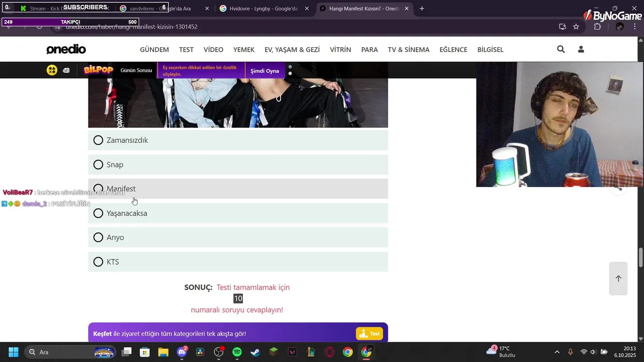The height and width of the screenshot is (362, 644).
Task: Select the Zamansızdık answer
Action: click(238, 140)
